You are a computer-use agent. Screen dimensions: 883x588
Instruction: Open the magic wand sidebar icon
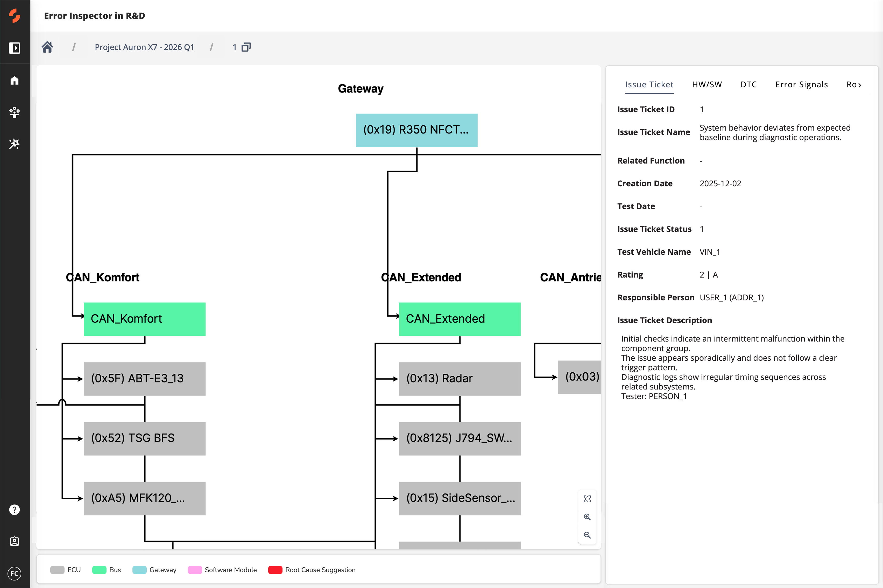15,144
